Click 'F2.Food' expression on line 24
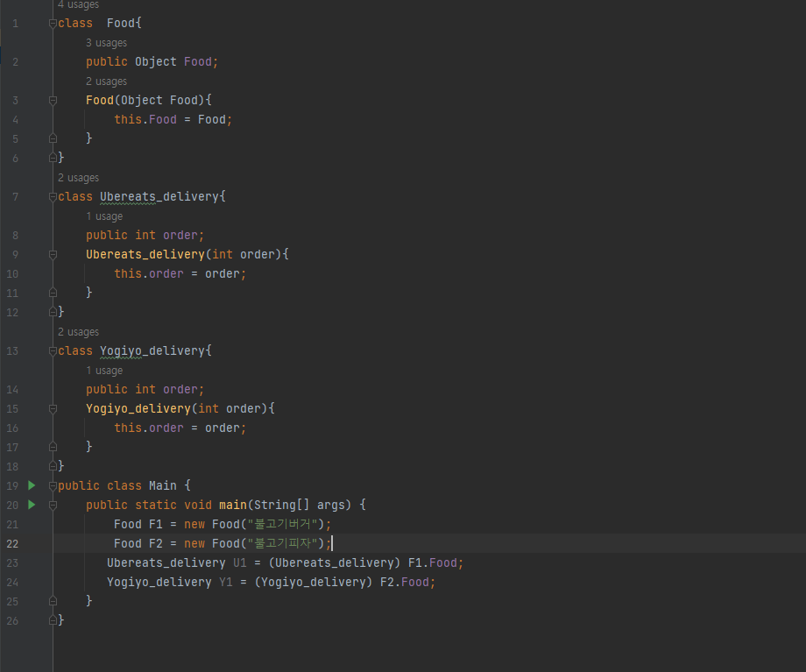This screenshot has width=806, height=672. coord(405,582)
